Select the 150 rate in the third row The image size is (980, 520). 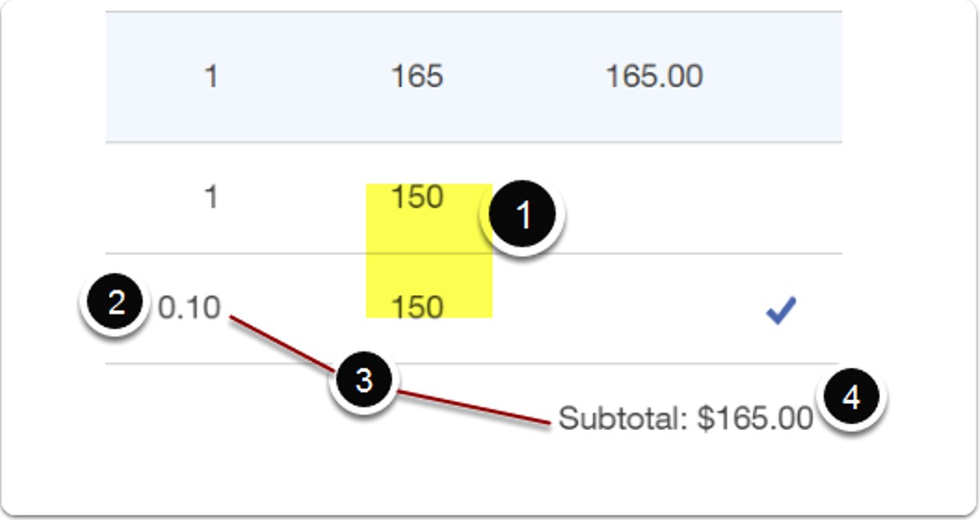[417, 307]
